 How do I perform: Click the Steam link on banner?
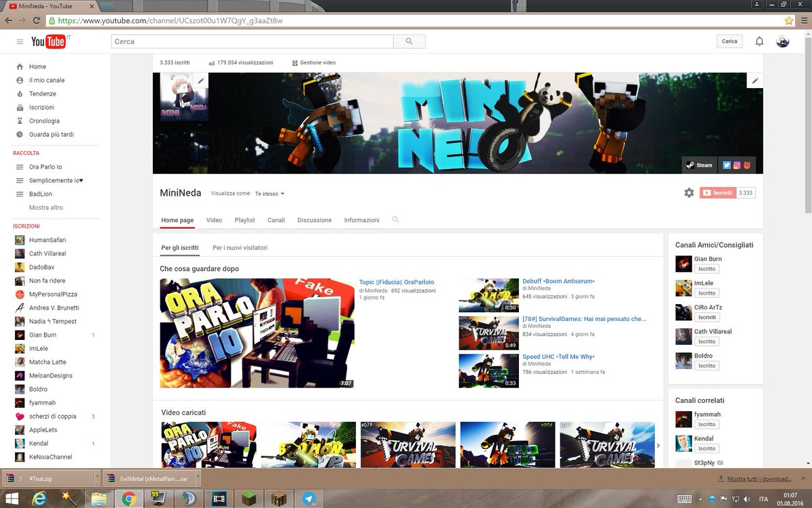pyautogui.click(x=699, y=165)
